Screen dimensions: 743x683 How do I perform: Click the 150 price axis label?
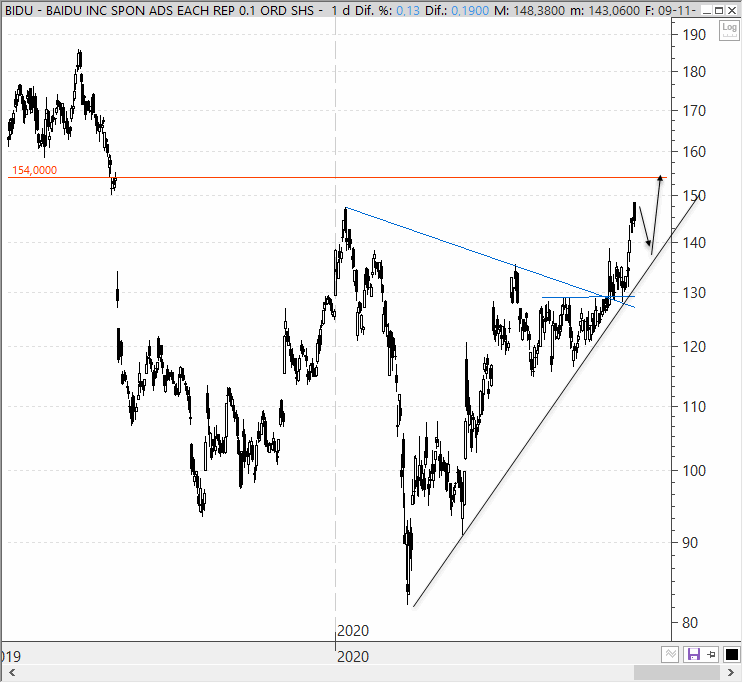[694, 195]
